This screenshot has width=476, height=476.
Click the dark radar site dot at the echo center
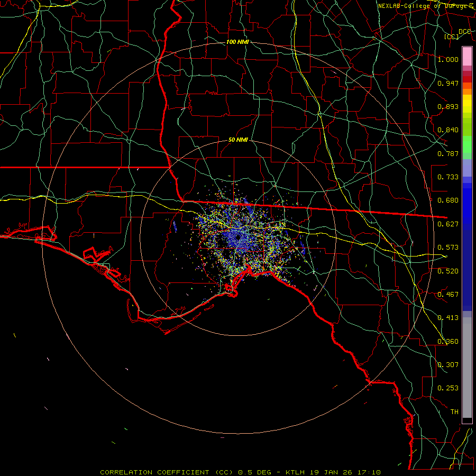coord(238,237)
